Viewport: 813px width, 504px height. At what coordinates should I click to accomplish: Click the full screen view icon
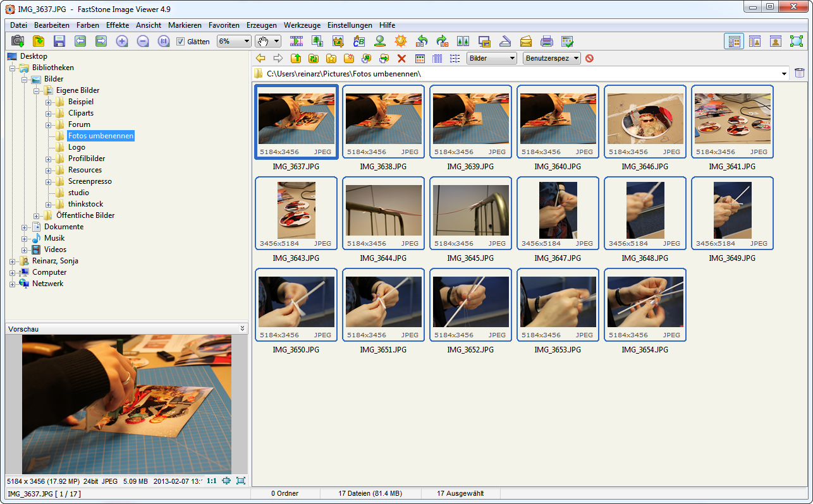point(796,41)
